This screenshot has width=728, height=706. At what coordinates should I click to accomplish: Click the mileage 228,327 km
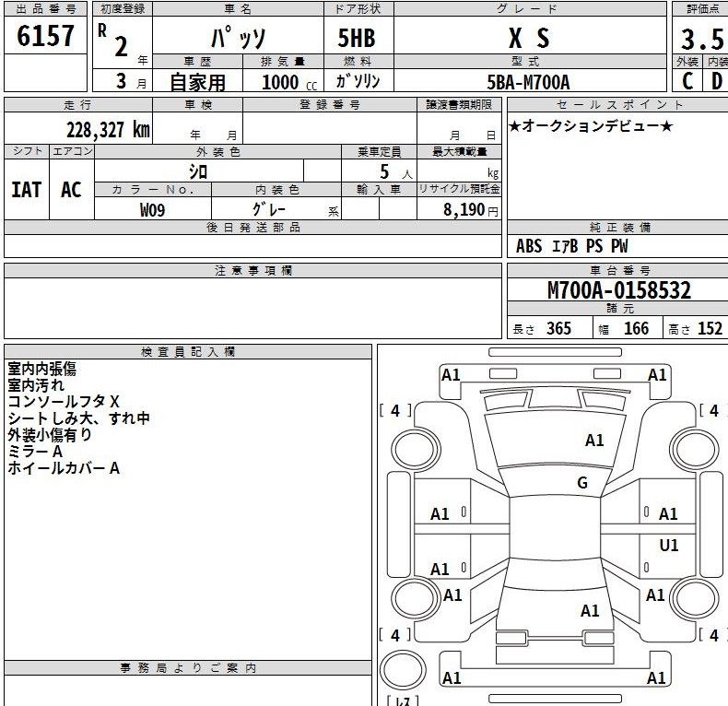pos(108,130)
